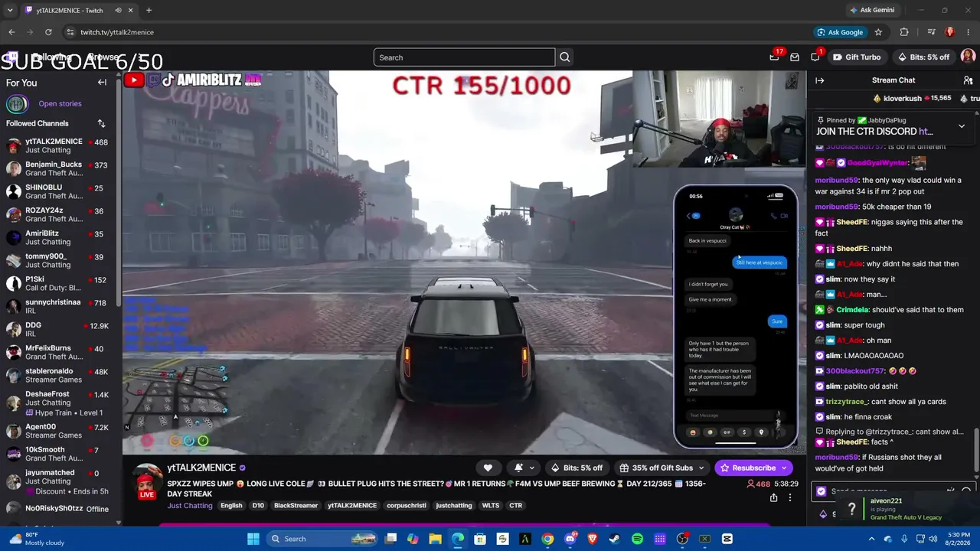
Task: Open the Chrome tab search dropdown
Action: [11, 10]
